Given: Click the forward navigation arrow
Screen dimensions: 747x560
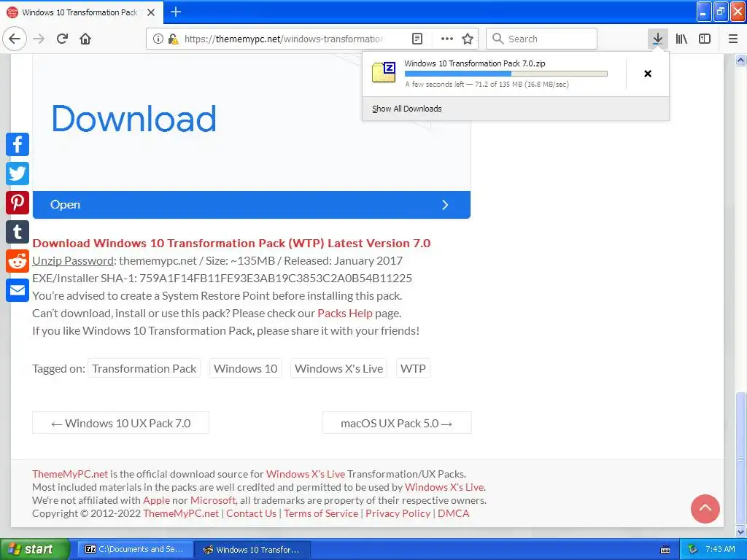Looking at the screenshot, I should [39, 39].
